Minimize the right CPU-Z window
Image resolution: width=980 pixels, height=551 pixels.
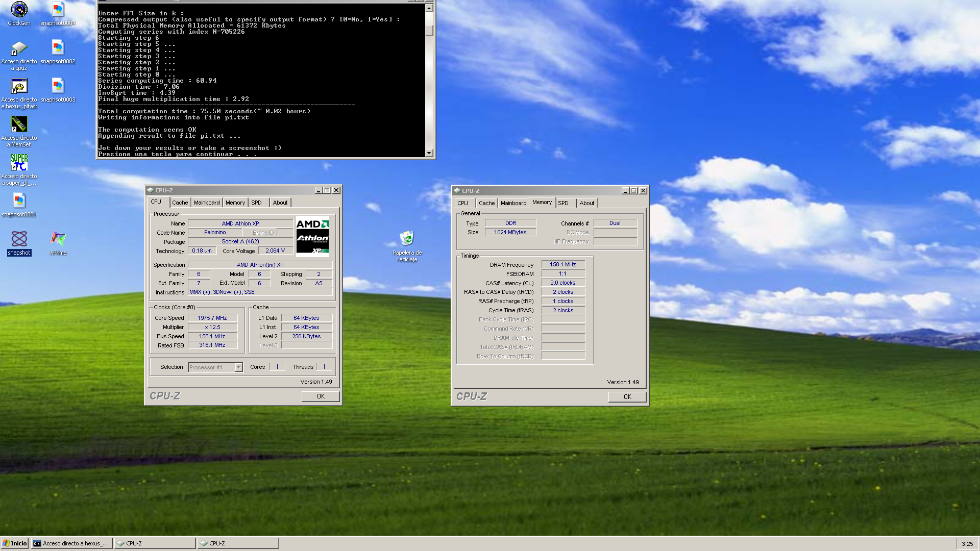625,191
